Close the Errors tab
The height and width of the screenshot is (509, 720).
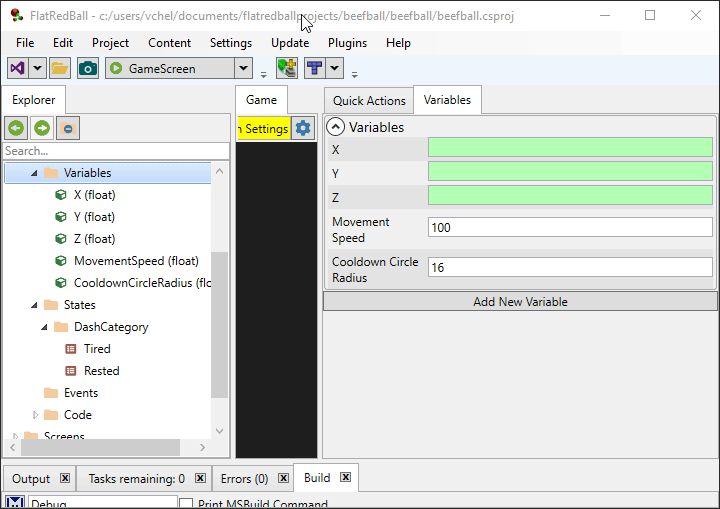pos(279,479)
